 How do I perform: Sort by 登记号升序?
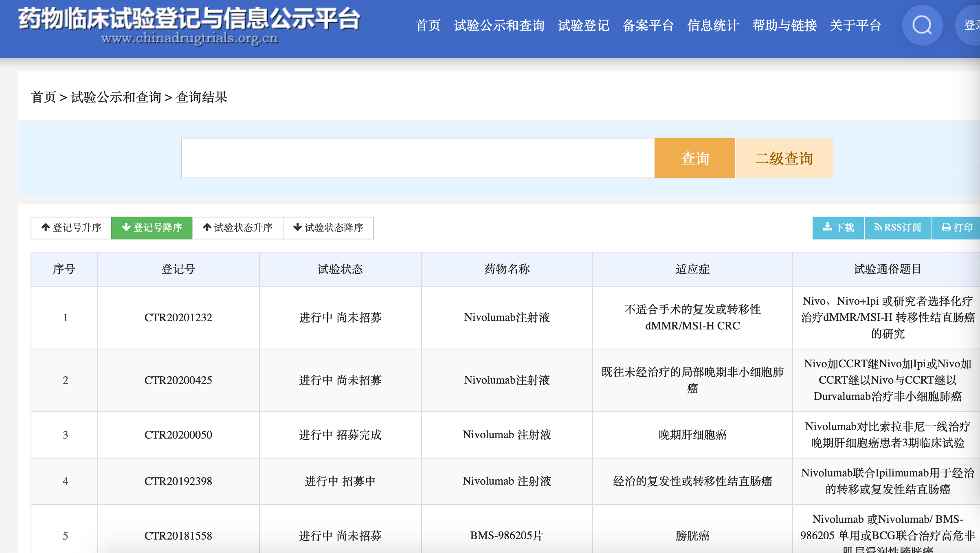71,228
